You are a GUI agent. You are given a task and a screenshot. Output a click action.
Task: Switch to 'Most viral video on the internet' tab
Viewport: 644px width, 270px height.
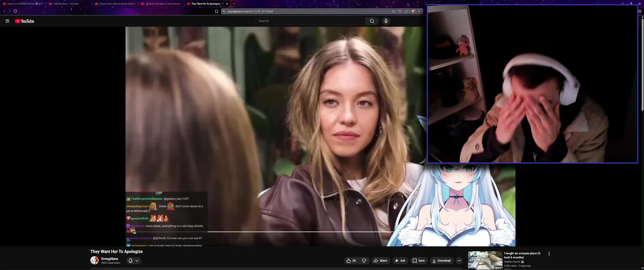[161, 4]
